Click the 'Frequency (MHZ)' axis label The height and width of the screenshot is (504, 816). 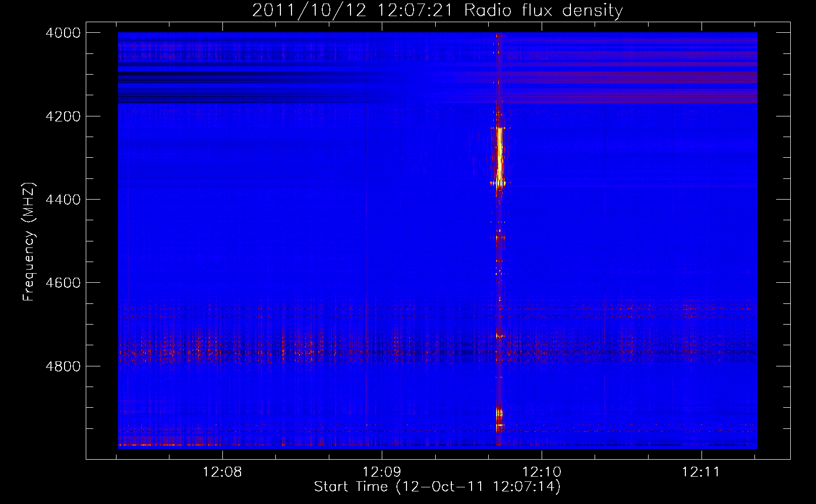coord(29,242)
